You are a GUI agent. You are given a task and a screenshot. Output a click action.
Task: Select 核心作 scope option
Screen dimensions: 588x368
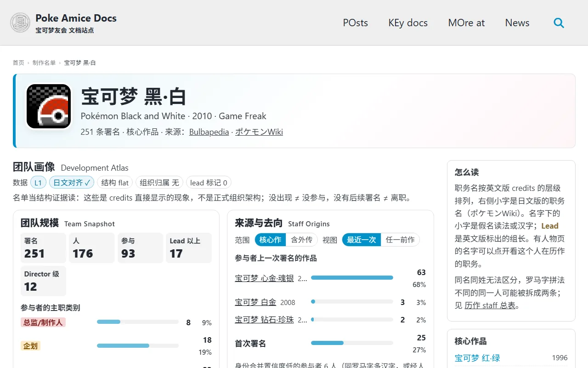coord(270,240)
